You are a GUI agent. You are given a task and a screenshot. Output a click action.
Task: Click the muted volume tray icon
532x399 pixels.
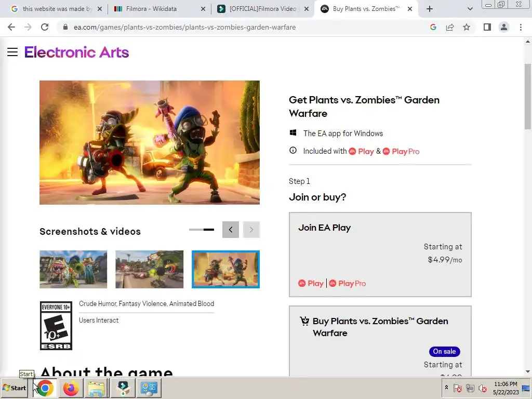click(483, 388)
